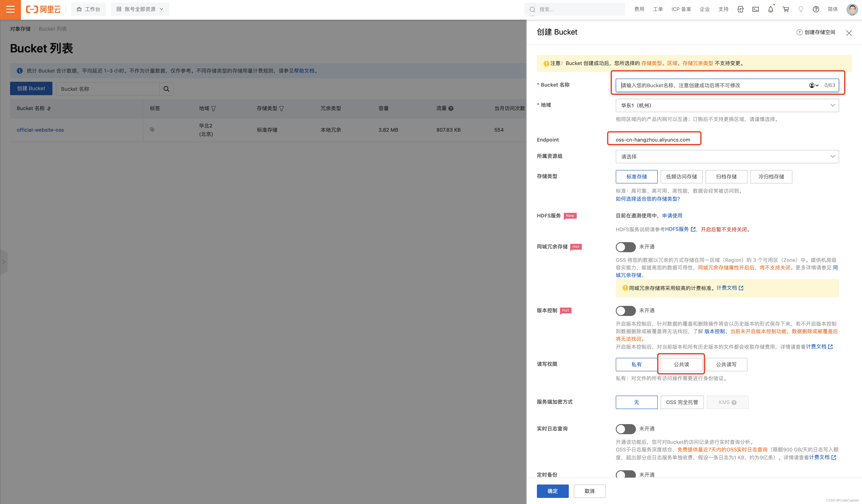Open the shopping cart
862x504 pixels.
[x=786, y=9]
